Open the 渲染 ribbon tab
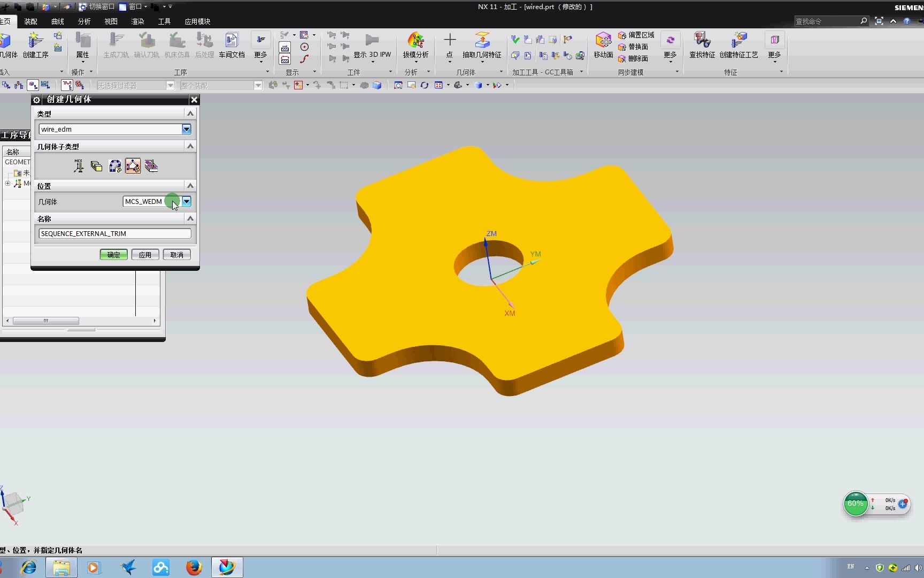The width and height of the screenshot is (924, 578). click(137, 21)
